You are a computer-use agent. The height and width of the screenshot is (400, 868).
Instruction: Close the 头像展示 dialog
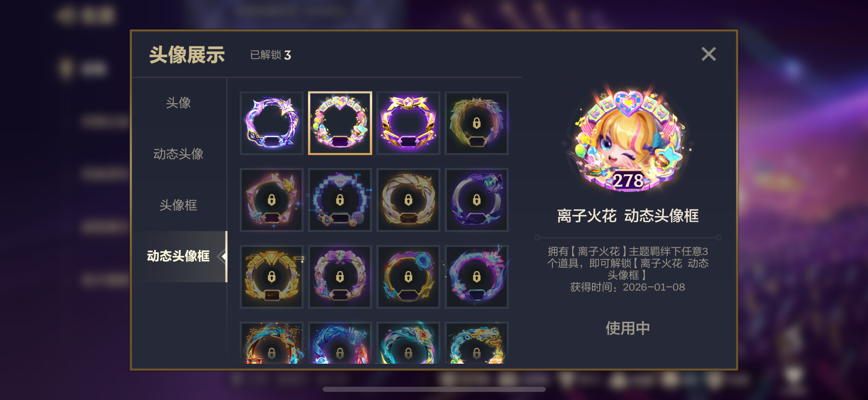point(709,54)
